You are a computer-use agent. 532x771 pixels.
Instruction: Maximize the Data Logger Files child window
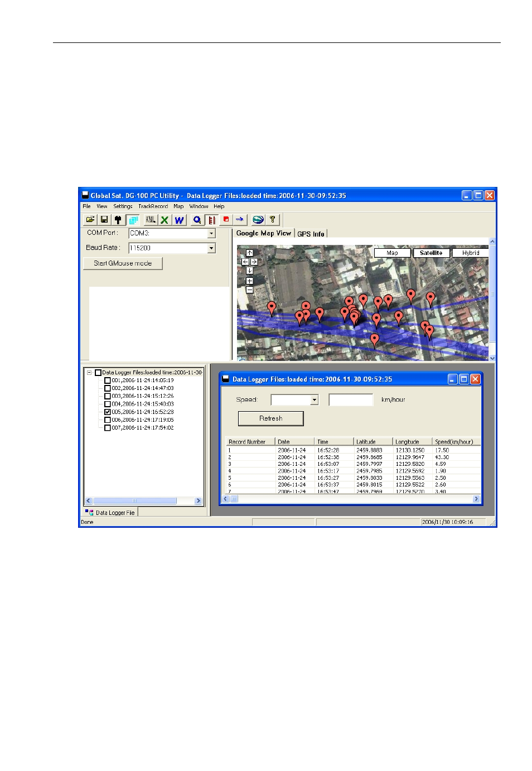463,379
